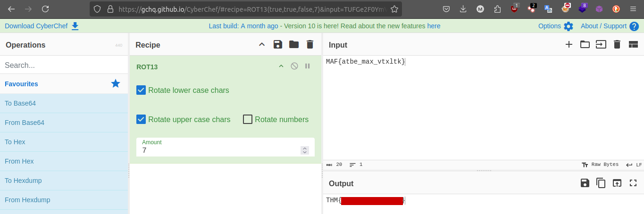Open the site shield tracking protection icon

coord(97,9)
